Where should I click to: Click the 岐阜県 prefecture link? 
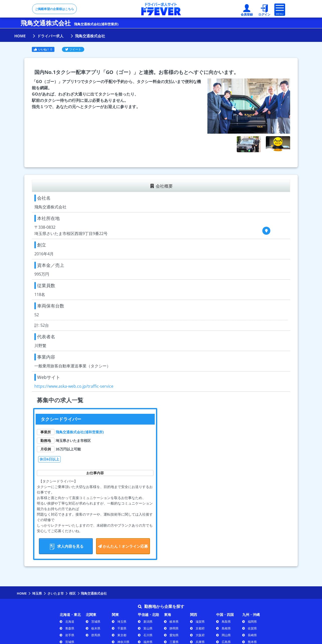[174, 622]
